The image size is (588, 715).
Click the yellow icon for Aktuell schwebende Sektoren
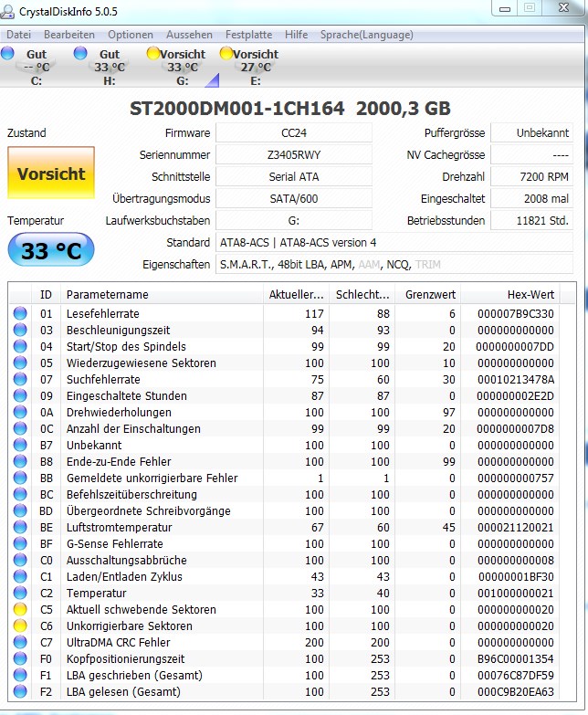20,609
